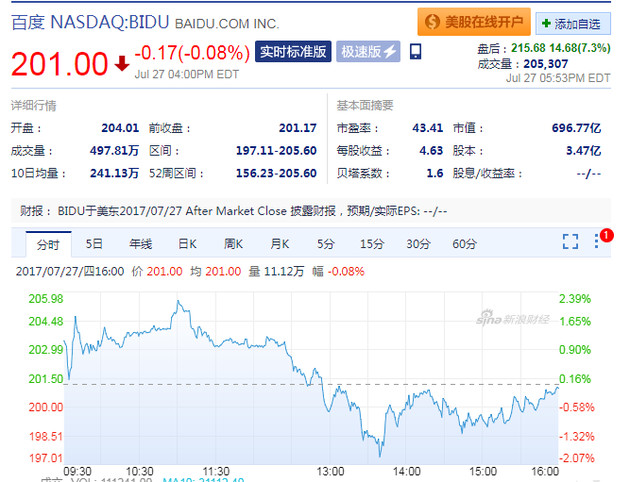630x482 pixels.
Task: Select the 分时 chart tab
Action: (x=48, y=244)
